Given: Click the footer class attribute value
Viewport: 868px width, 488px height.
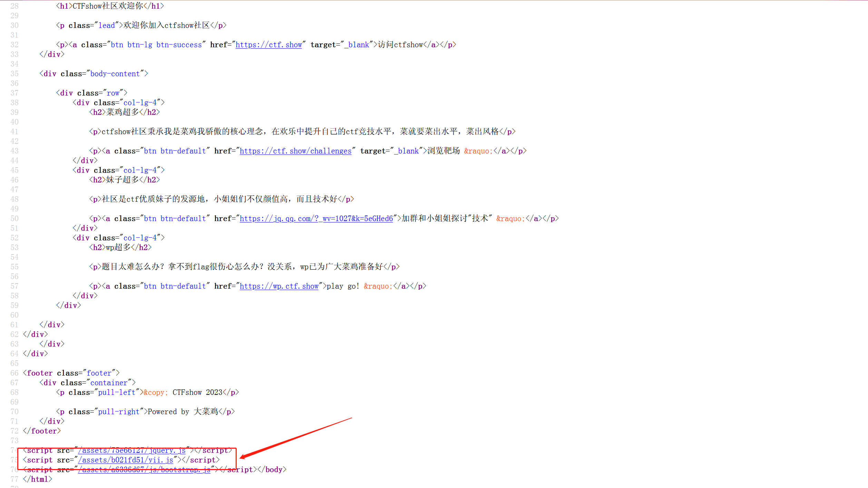Looking at the screenshot, I should [99, 373].
